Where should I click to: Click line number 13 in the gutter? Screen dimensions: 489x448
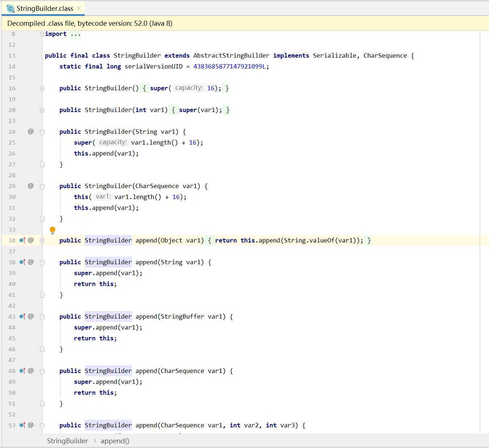click(12, 55)
